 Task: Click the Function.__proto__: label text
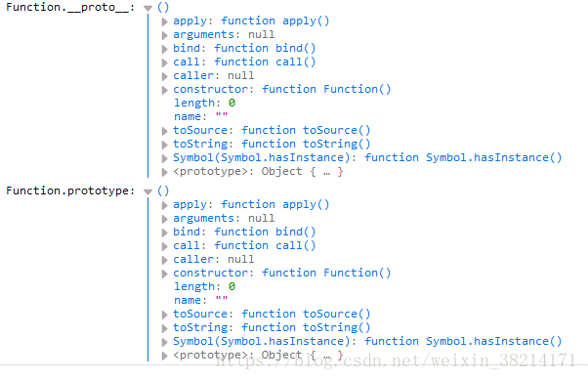[x=70, y=7]
